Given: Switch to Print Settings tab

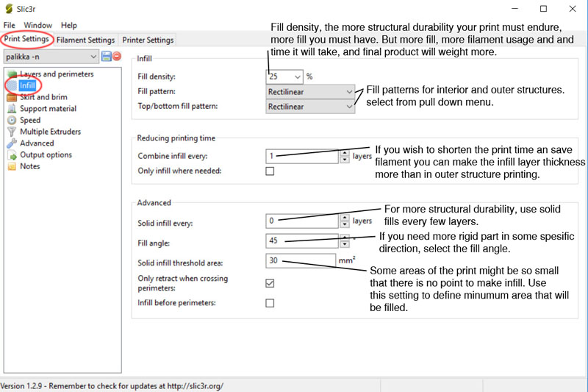Looking at the screenshot, I should pyautogui.click(x=26, y=39).
